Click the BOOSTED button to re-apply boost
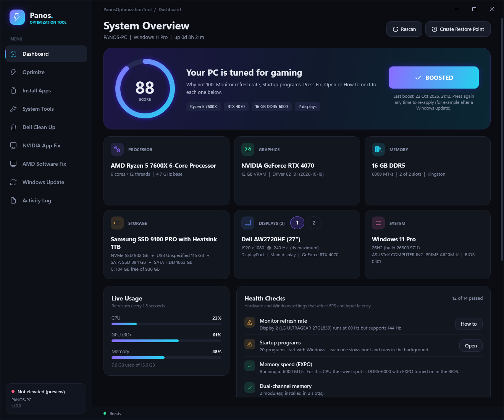The width and height of the screenshot is (504, 420). (434, 78)
